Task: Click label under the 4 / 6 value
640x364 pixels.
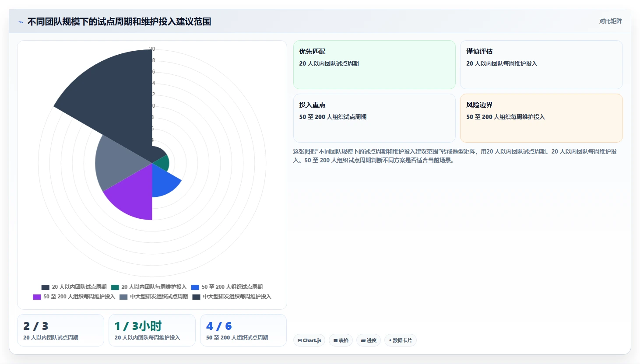Action: [x=237, y=338]
